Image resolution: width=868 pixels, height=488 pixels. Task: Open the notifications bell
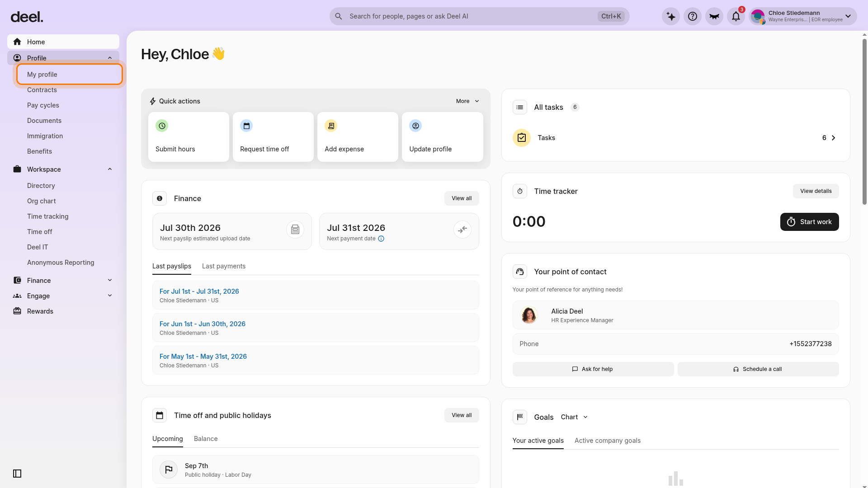736,16
